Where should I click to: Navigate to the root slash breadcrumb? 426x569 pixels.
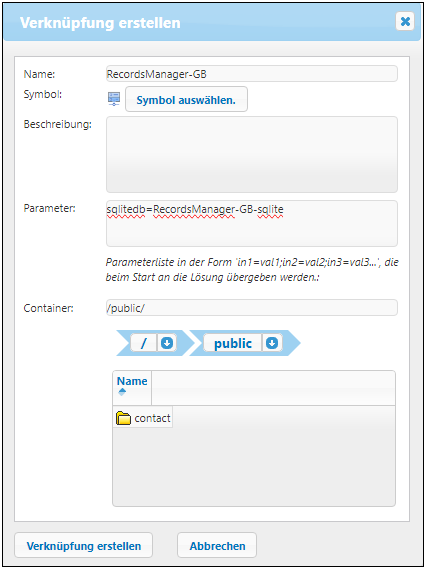tap(144, 343)
